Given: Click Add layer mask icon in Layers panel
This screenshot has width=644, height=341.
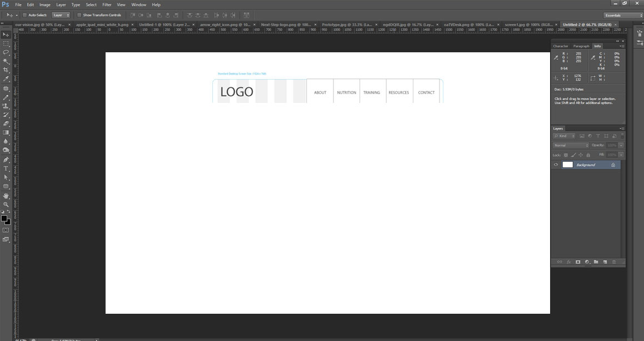Looking at the screenshot, I should point(578,262).
